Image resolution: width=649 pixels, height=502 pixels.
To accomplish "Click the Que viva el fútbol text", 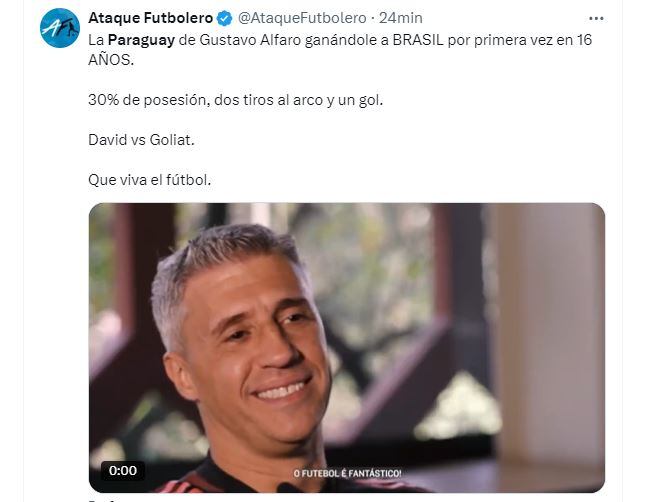I will [x=150, y=180].
